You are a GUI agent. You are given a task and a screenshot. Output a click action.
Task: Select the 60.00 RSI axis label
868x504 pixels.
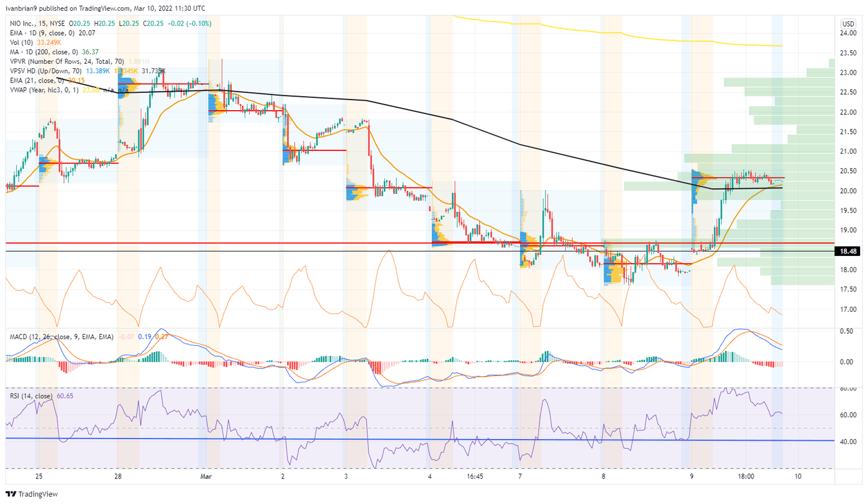pos(848,415)
